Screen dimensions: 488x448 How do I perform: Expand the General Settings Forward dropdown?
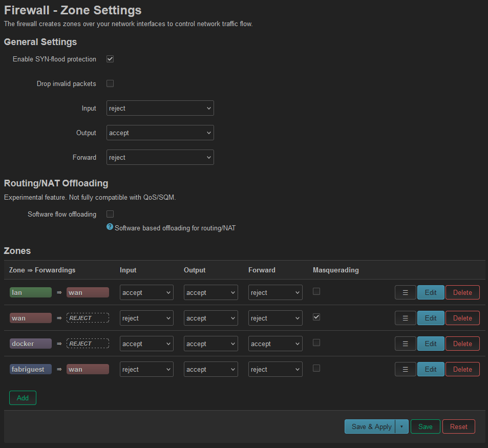pyautogui.click(x=160, y=157)
